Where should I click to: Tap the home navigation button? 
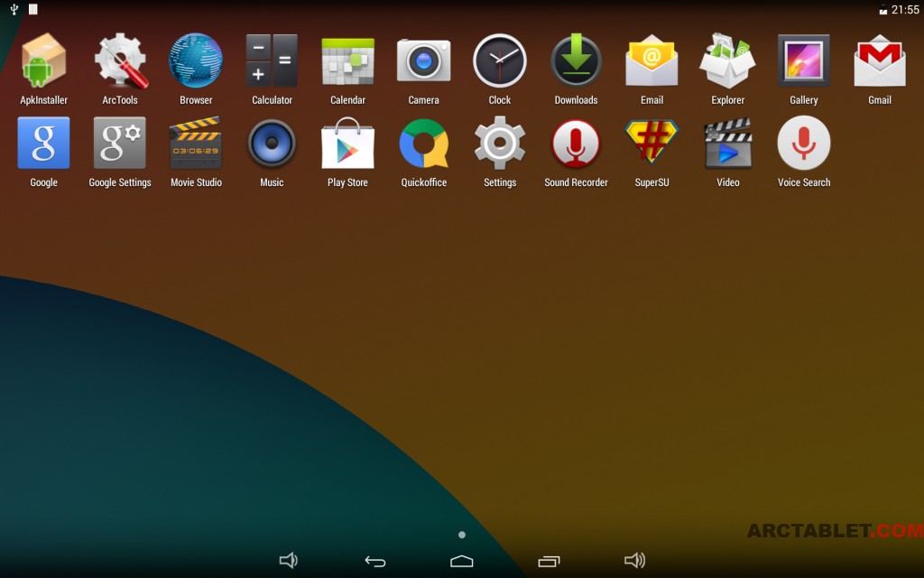coord(462,561)
